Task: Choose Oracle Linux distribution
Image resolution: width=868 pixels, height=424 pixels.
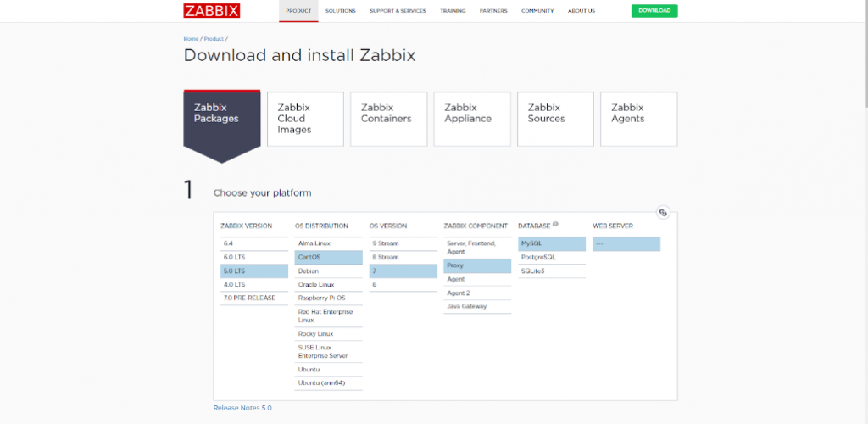Action: (328, 285)
